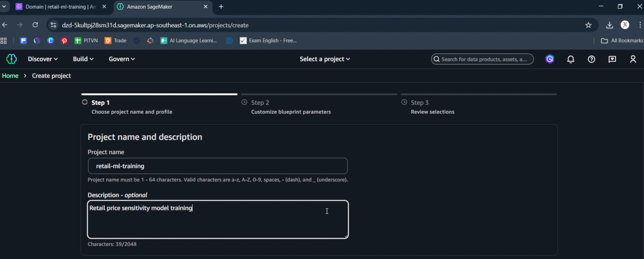Open the Exam English bookmark
This screenshot has height=259, width=644.
coord(269,40)
